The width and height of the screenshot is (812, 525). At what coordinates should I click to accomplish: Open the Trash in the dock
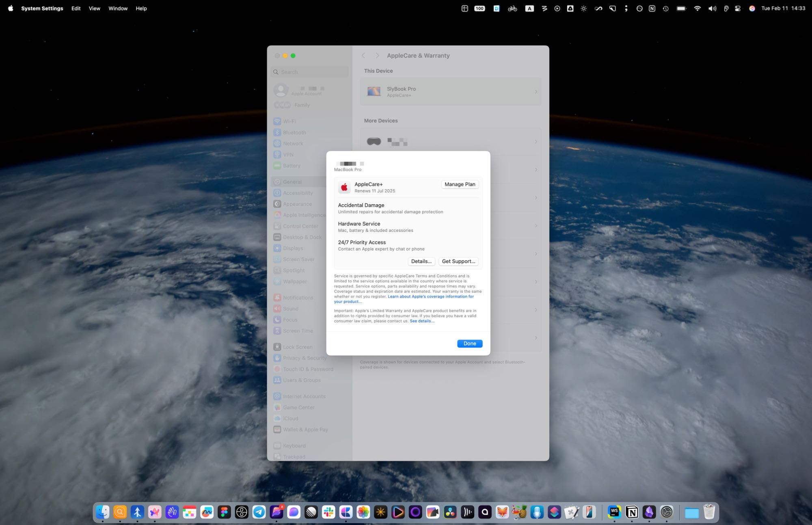pyautogui.click(x=709, y=512)
